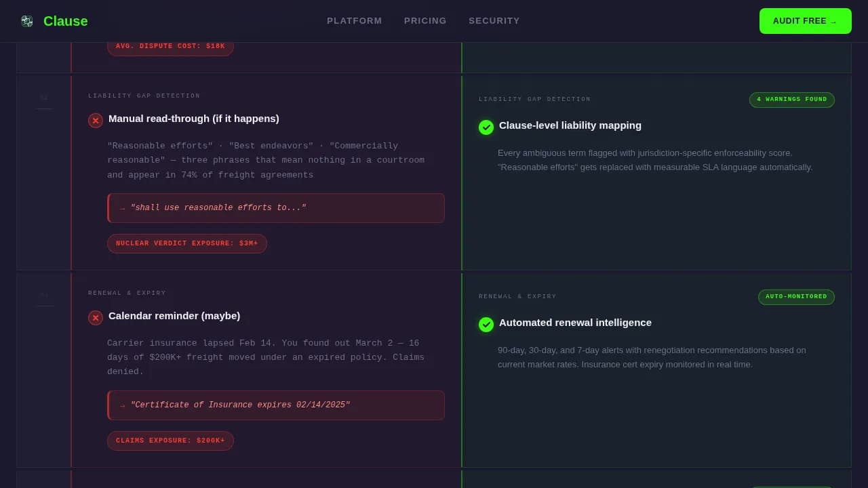Click right Liability Gap Detection label beside warnings badge
The height and width of the screenshot is (488, 868).
534,100
